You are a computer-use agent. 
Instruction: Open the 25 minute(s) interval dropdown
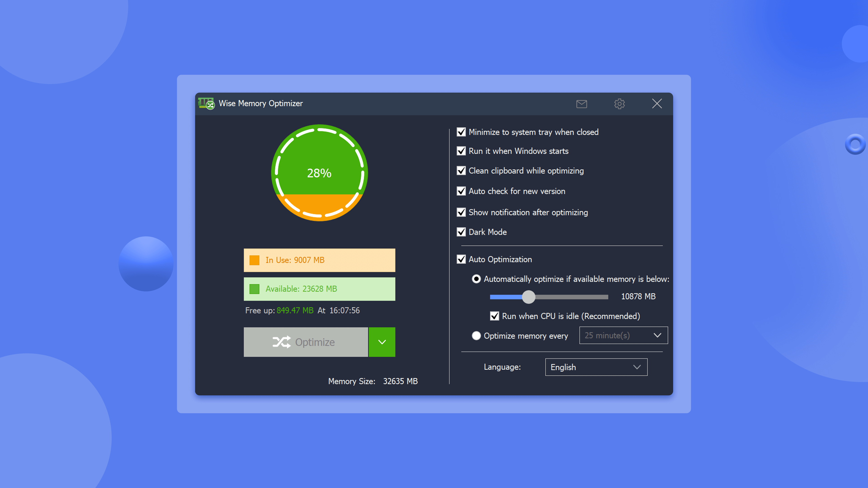pos(623,335)
